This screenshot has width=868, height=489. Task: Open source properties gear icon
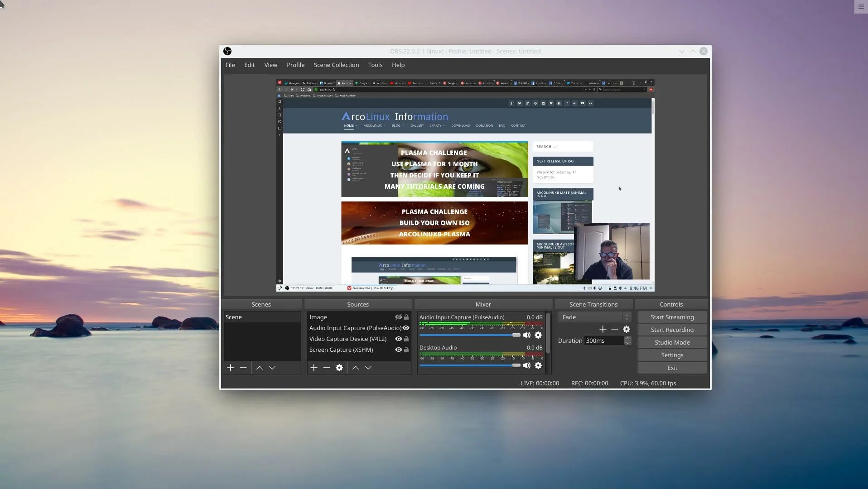click(339, 368)
